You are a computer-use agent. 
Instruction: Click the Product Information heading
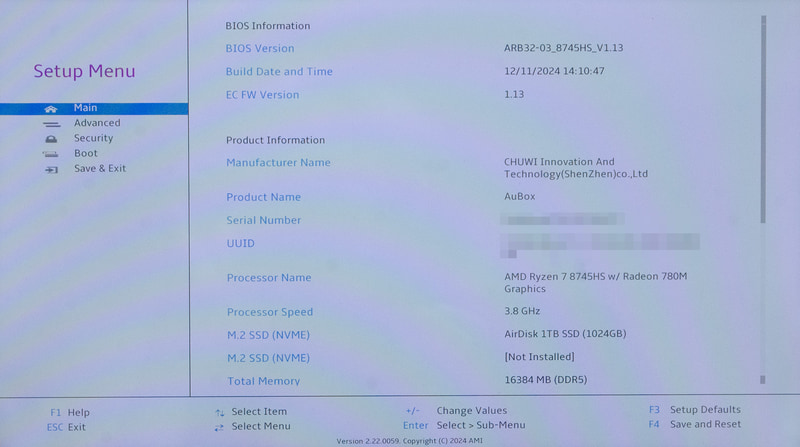pyautogui.click(x=276, y=140)
